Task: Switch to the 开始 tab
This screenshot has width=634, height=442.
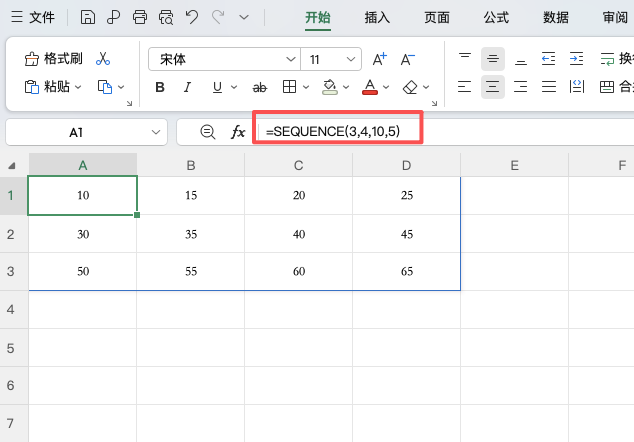Action: 318,18
